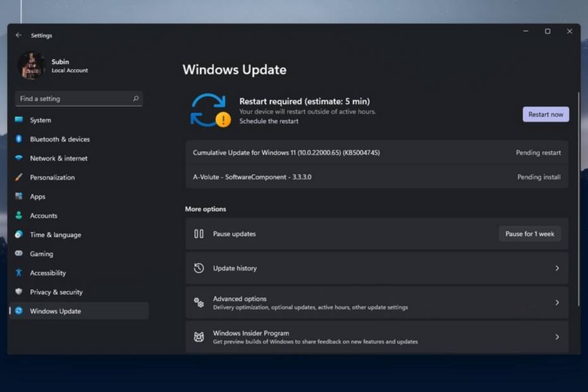Click the Subin Local Account name
This screenshot has width=588, height=392.
(x=70, y=66)
